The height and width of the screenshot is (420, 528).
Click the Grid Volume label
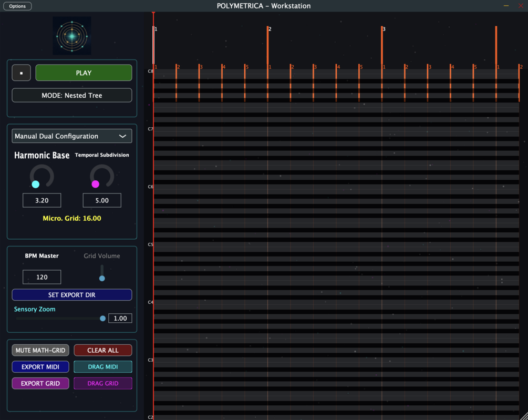point(102,256)
